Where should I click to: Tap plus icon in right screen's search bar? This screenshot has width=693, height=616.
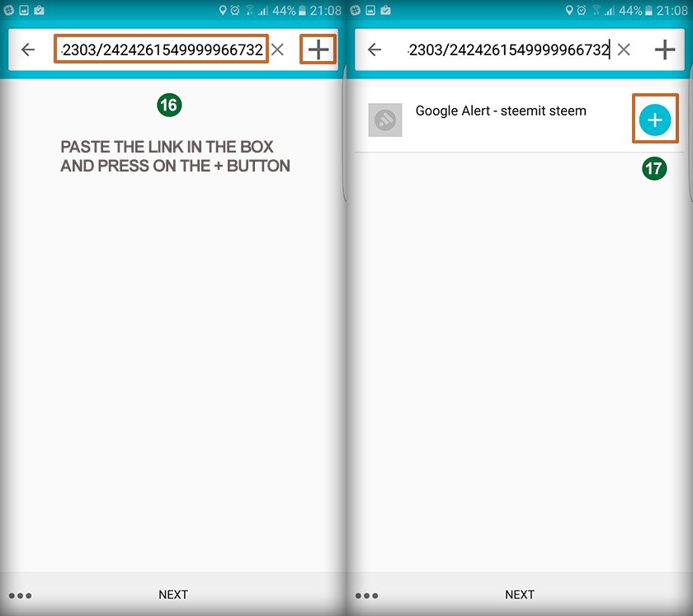pos(665,49)
